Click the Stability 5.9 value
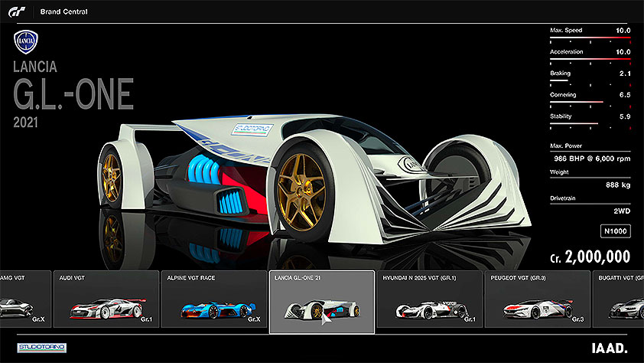Image resolution: width=644 pixels, height=363 pixels. 625,116
